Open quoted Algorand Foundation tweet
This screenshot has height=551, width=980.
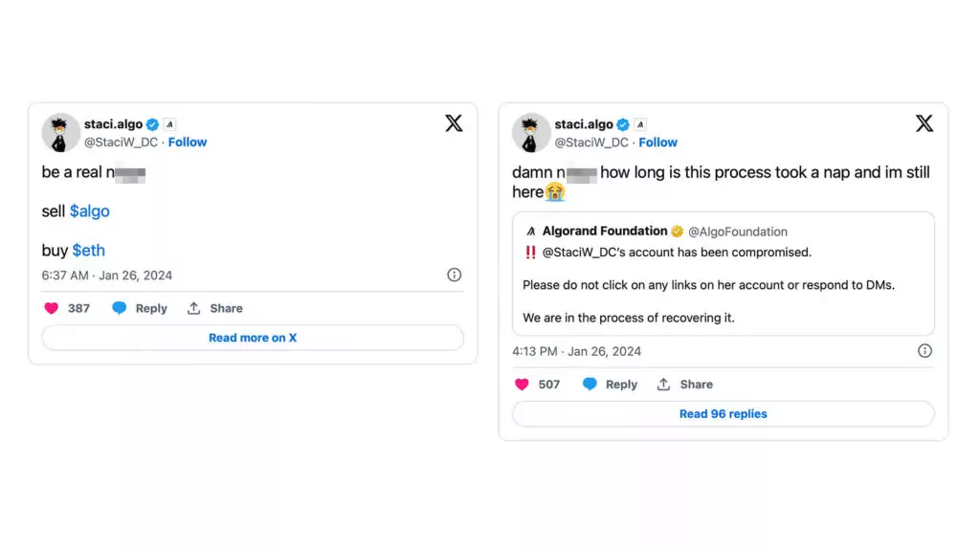tap(724, 274)
